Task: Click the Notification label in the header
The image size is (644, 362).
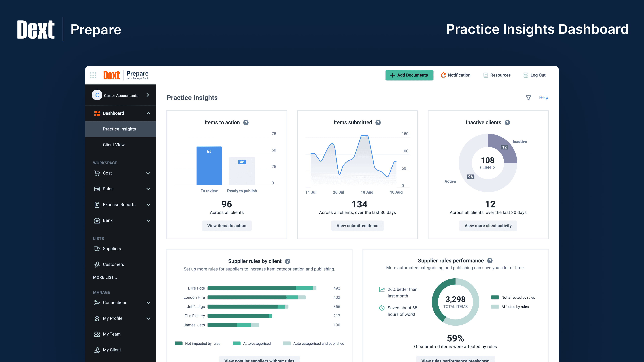Action: (459, 75)
